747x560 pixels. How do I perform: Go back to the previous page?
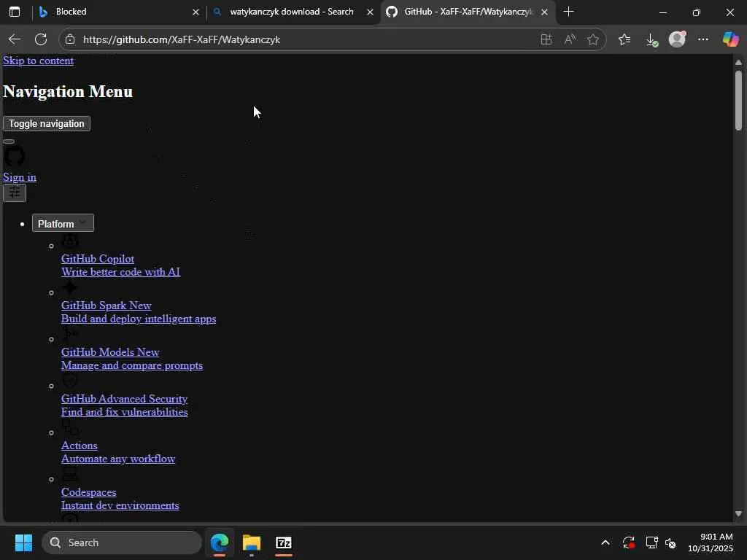15,39
